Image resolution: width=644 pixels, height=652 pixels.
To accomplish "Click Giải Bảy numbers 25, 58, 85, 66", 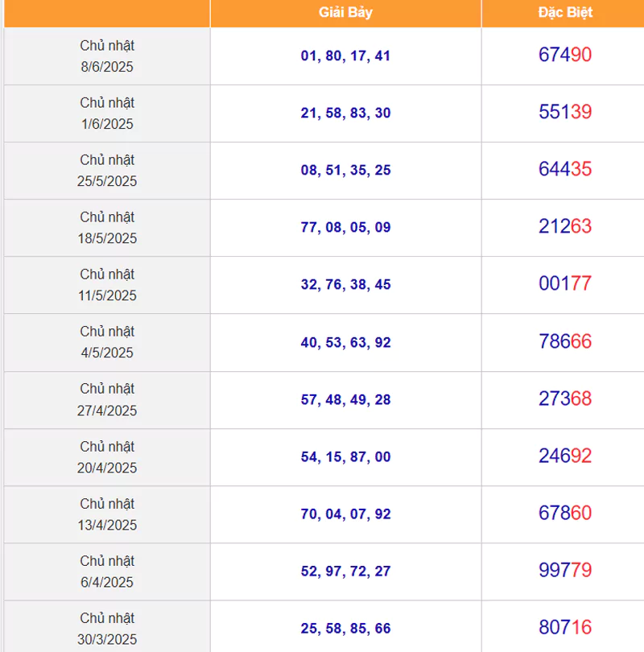I will tap(345, 629).
